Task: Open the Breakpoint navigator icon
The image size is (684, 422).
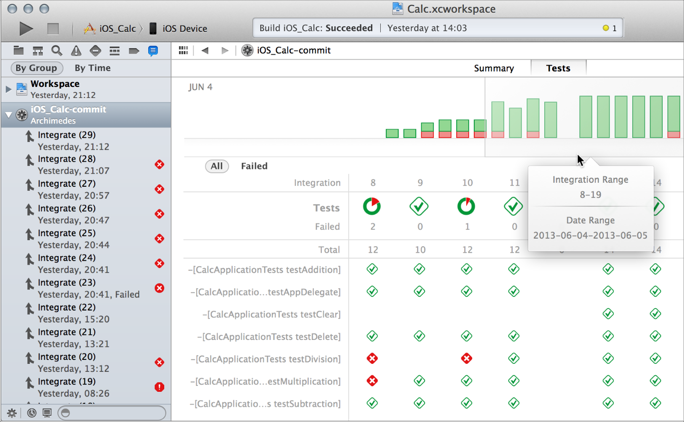Action: [x=133, y=51]
